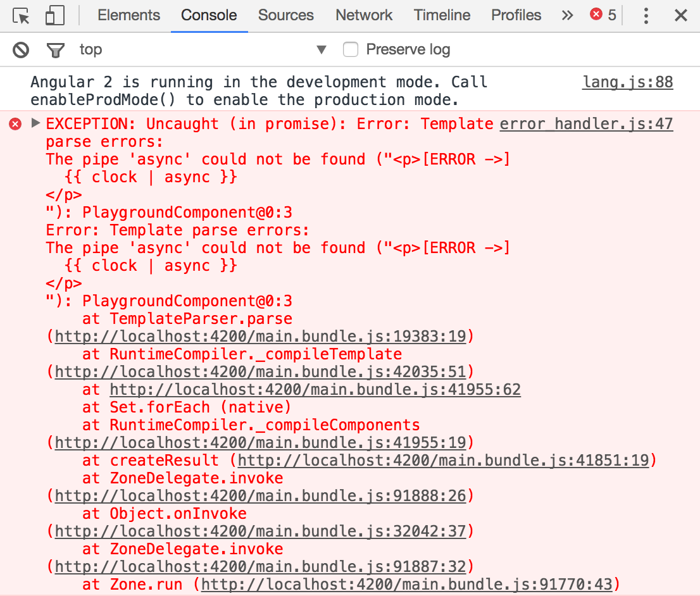Click the 'at Set.forEach (native)' stack line

tap(187, 407)
